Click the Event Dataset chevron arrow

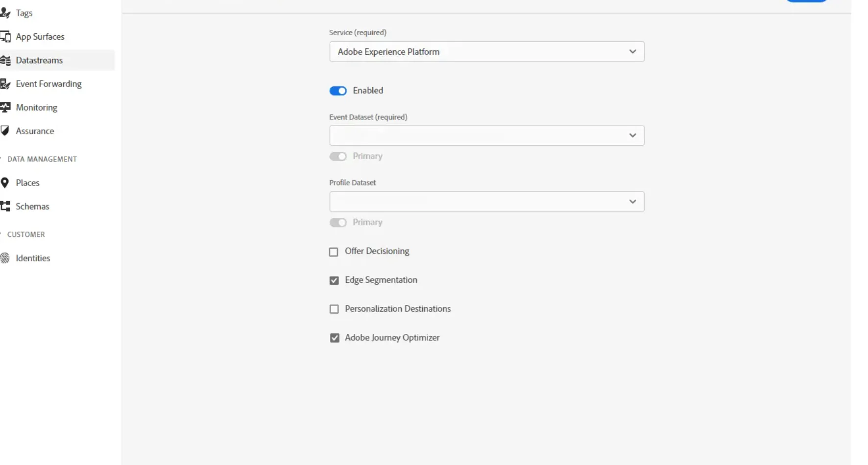(632, 135)
